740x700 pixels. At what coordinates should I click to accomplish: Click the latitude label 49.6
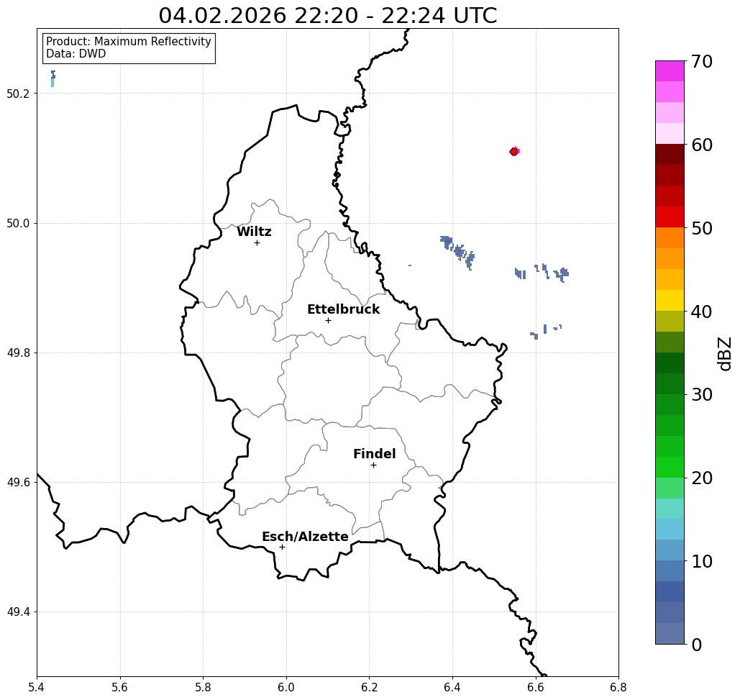[x=18, y=483]
